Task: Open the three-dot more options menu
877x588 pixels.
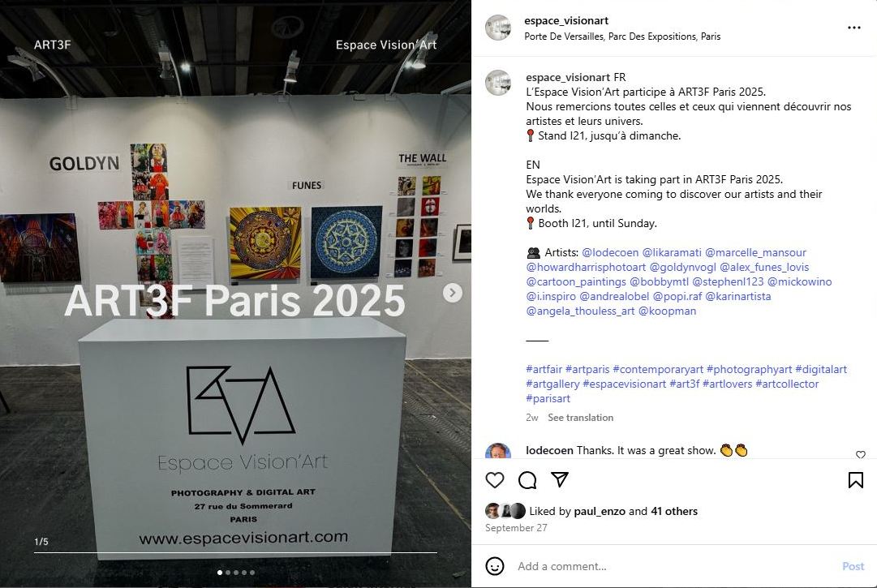Action: [x=854, y=28]
